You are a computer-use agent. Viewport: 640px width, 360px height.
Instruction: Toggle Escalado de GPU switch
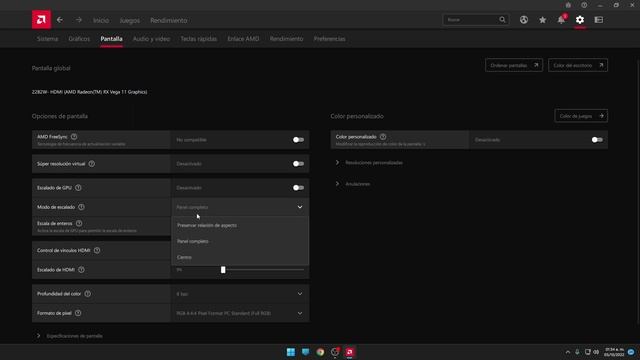coord(298,188)
